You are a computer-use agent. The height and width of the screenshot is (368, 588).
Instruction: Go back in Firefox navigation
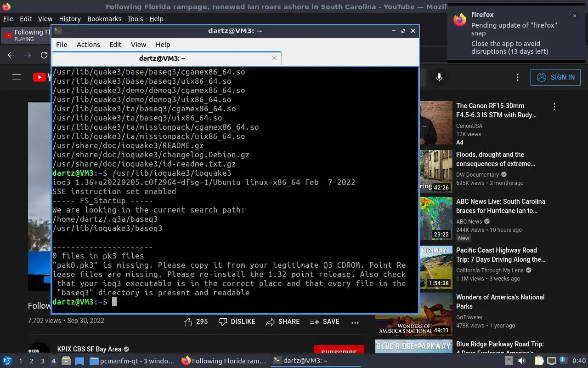[x=11, y=55]
